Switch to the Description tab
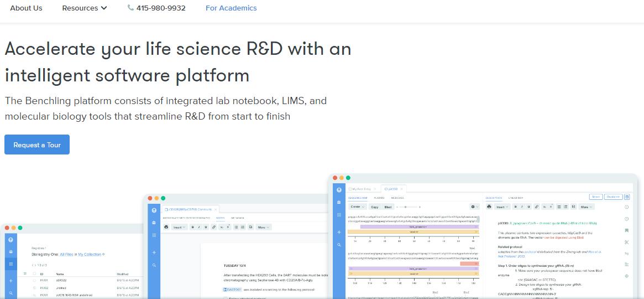 (x=494, y=198)
